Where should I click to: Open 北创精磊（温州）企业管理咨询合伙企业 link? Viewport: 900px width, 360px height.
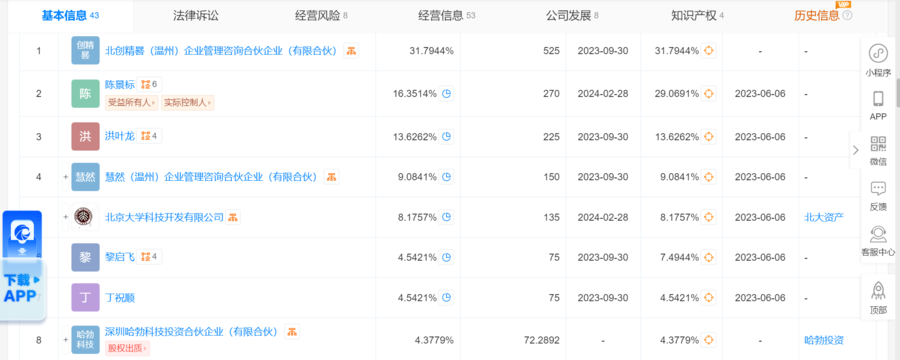click(x=221, y=51)
